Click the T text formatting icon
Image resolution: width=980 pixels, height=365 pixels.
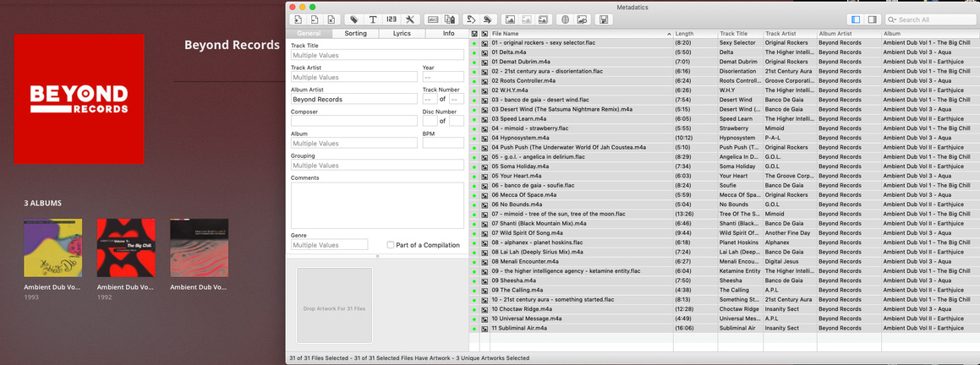coord(373,19)
